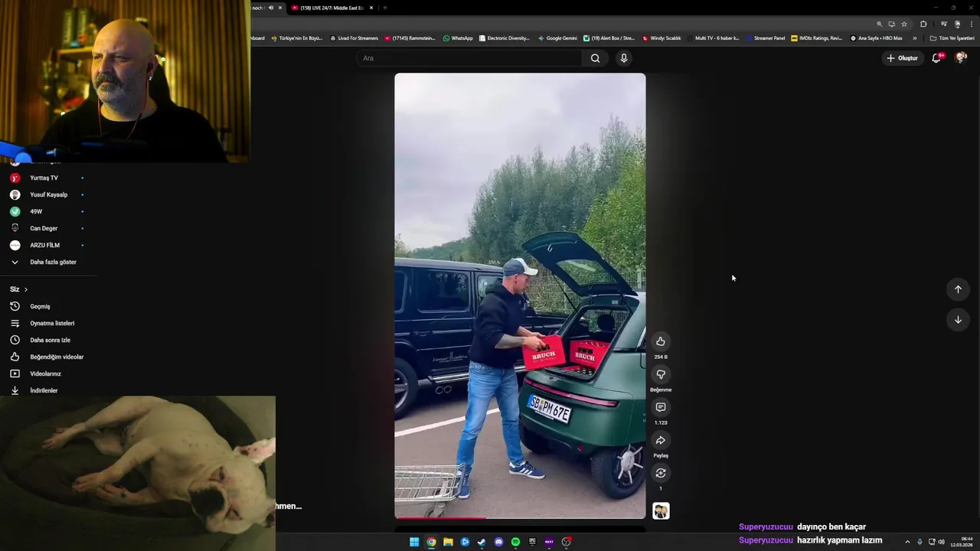
Task: Open Tüm Yer İşaretleri folder
Action: 952,37
